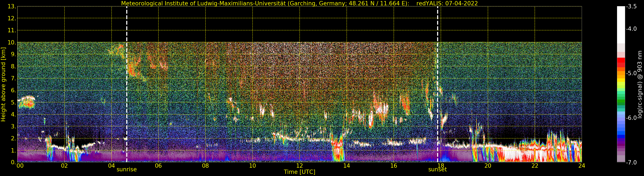Click the '5.' tick on the height axis
The image size is (644, 176).
13,103
